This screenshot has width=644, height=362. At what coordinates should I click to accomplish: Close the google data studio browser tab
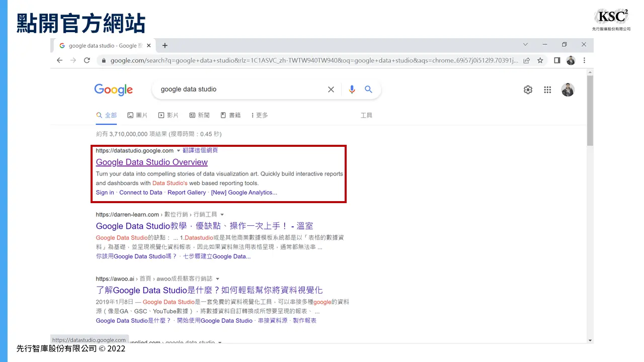tap(148, 45)
